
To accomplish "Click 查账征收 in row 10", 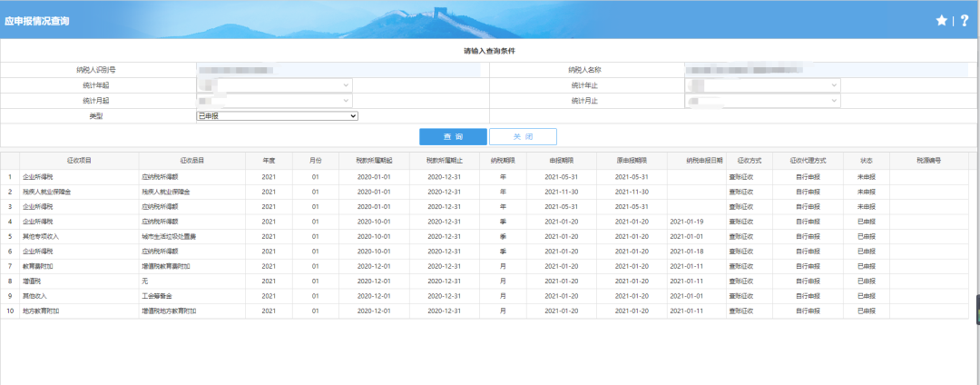I will [x=741, y=311].
